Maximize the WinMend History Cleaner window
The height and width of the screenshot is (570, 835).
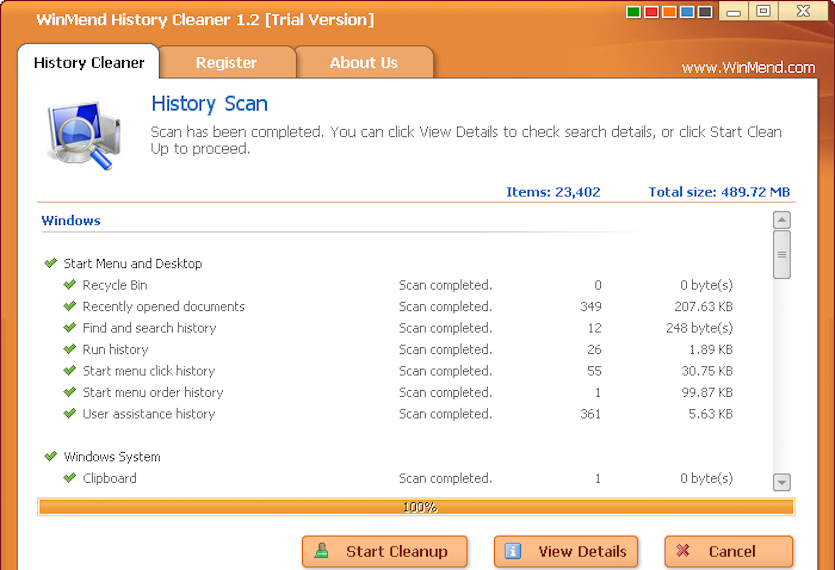(x=763, y=11)
